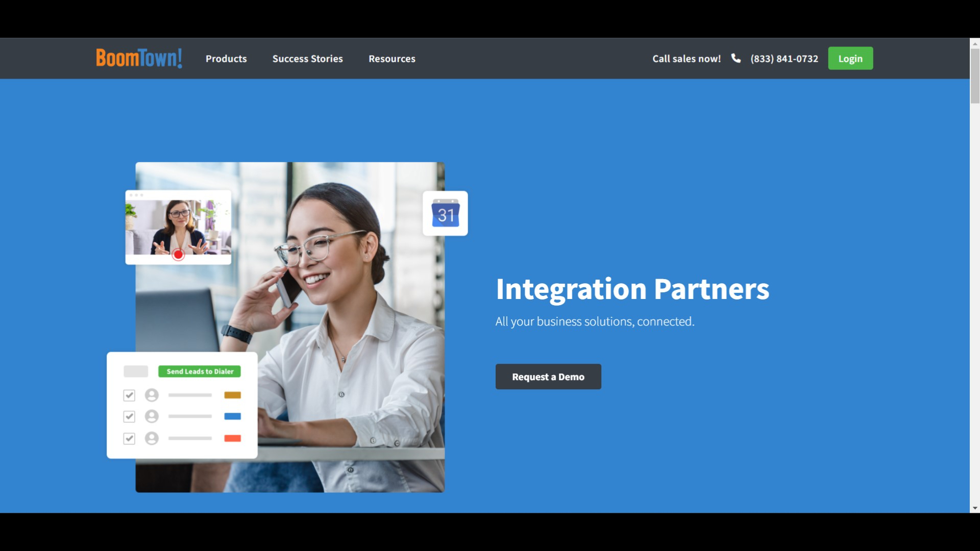Toggle the first checkbox in leads list
980x551 pixels.
click(129, 395)
